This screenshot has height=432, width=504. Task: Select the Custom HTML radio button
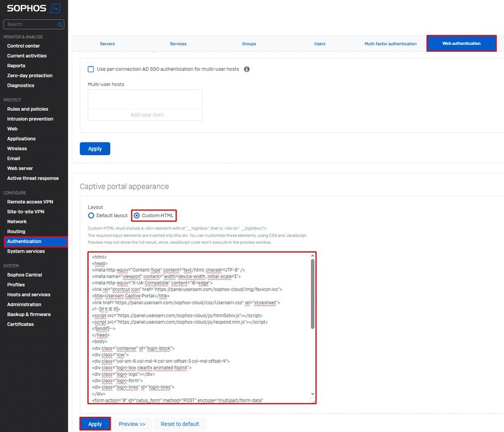(x=137, y=215)
